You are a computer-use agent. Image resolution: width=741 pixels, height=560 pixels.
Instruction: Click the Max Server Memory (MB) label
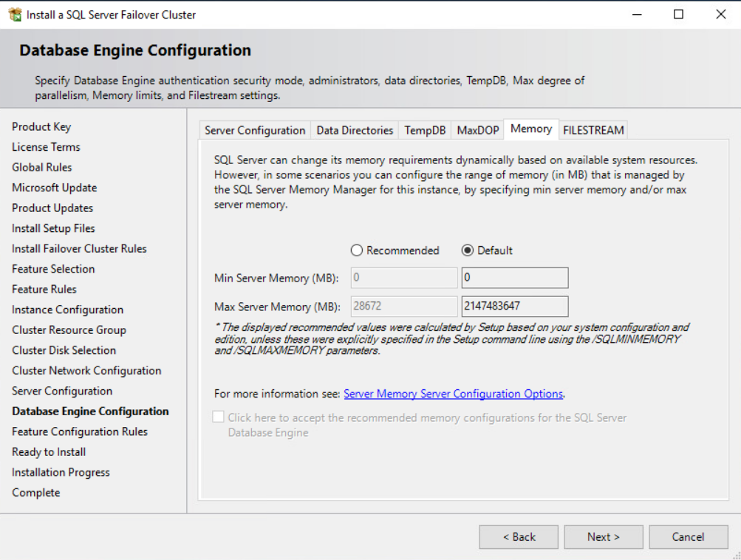(277, 307)
